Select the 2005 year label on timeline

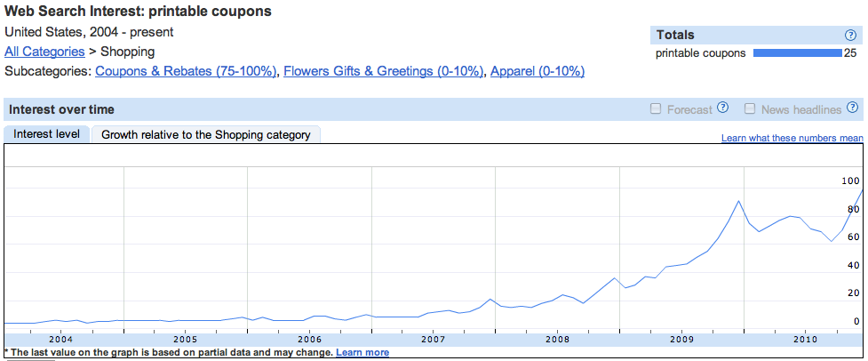(x=185, y=338)
